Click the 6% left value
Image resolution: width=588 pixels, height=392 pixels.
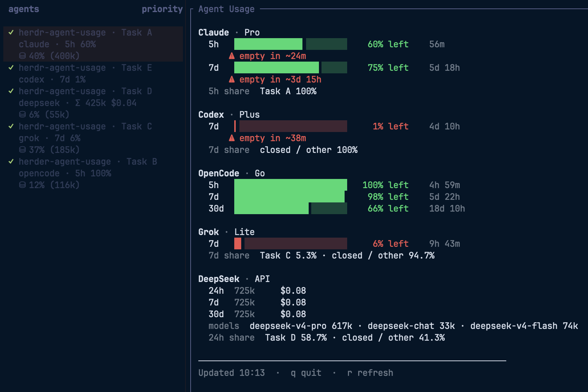click(x=391, y=244)
